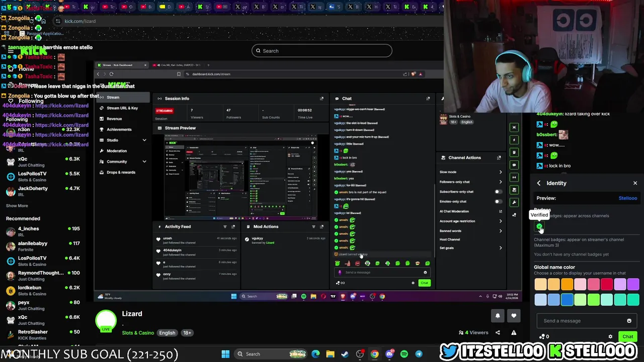Click Show More under following list
Viewport: 644px width, 362px height.
click(17, 206)
